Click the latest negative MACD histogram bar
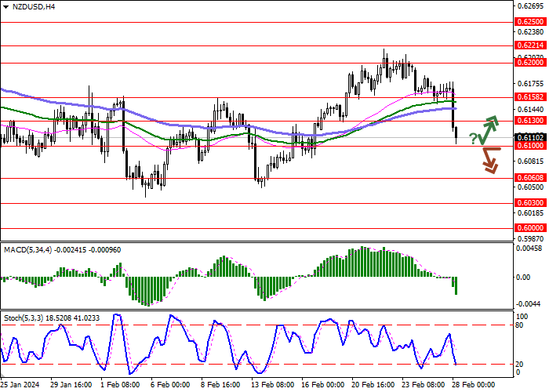Viewport: 549px width, 392px height. coord(456,285)
